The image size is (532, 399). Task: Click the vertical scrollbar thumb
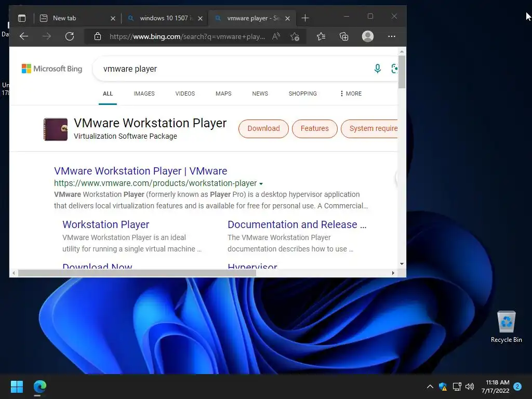402,72
